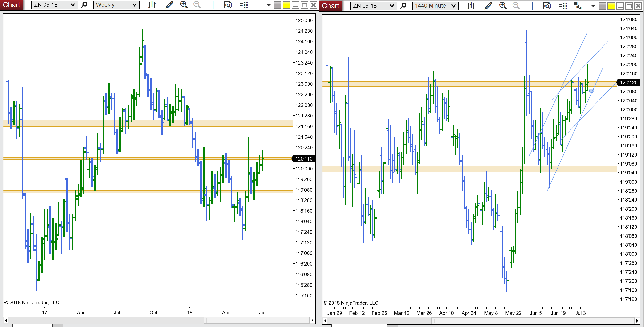This screenshot has height=327, width=644.
Task: Open bar style options in 1440 Minute chart
Action: [471, 6]
